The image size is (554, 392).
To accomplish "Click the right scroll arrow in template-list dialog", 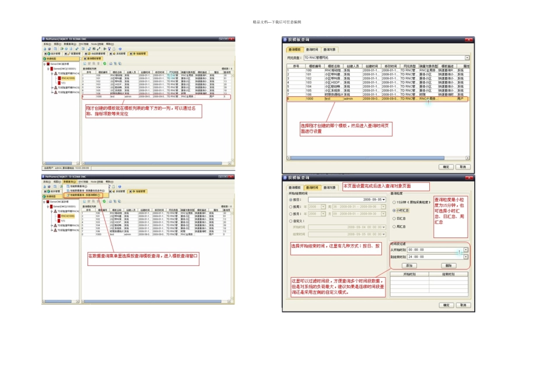I will coord(468,158).
